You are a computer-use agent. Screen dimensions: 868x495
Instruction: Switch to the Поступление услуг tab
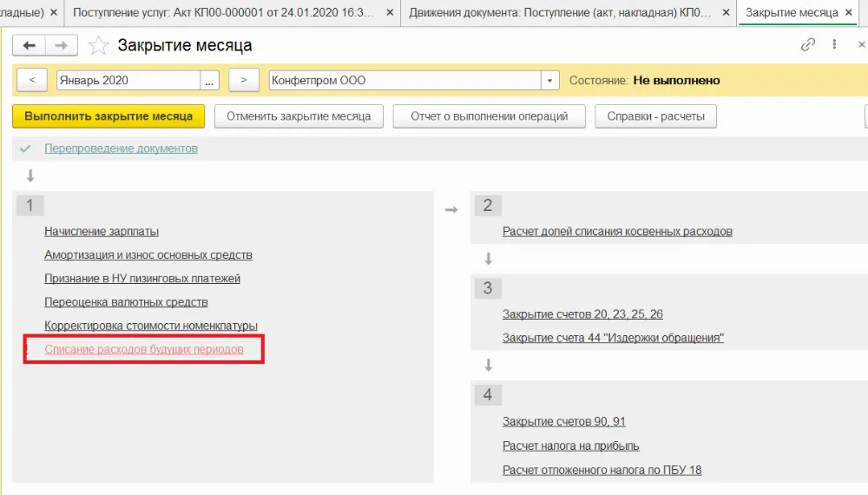coord(224,13)
